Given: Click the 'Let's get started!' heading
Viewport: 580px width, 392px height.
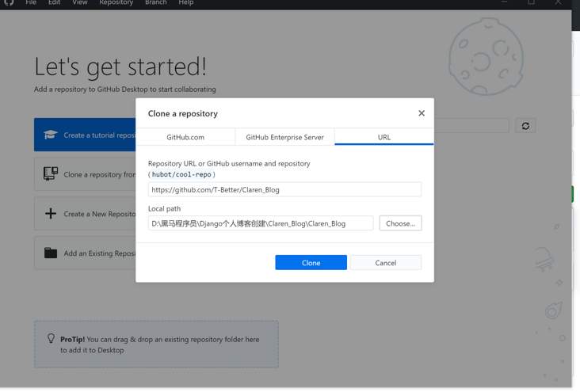Looking at the screenshot, I should pyautogui.click(x=120, y=67).
